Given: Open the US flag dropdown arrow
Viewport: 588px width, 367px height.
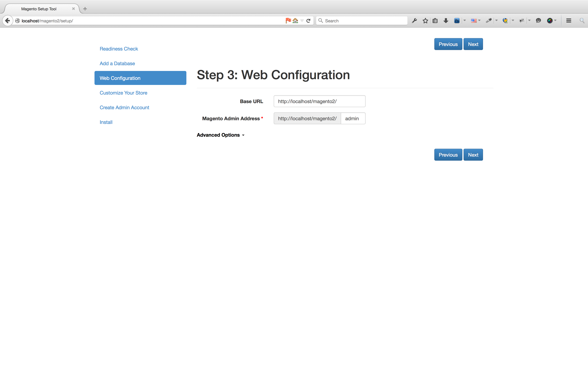Looking at the screenshot, I should [x=479, y=21].
